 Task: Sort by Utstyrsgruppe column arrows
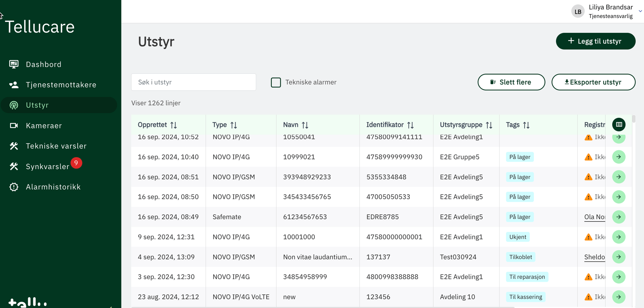[x=489, y=125]
